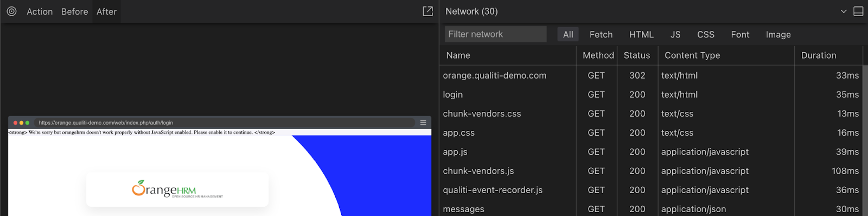Filter network requests by JS

point(675,34)
